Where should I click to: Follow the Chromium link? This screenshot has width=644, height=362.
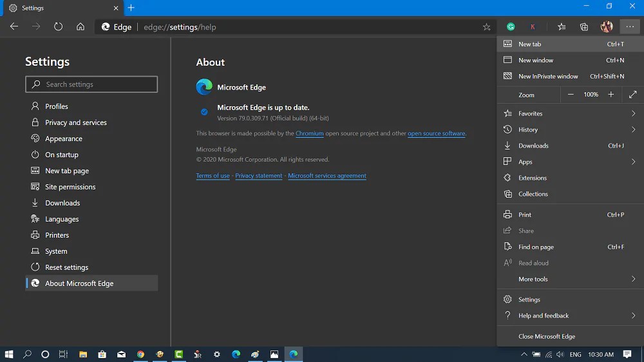(309, 133)
